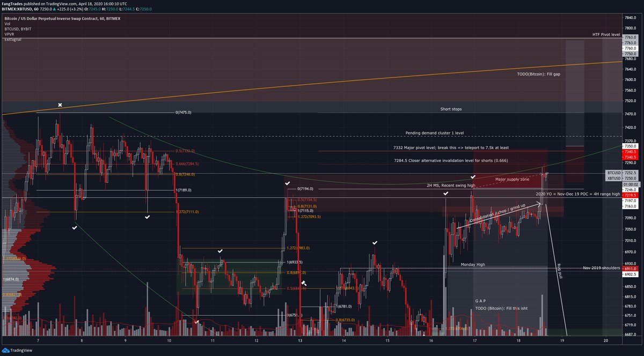Click the 7840.0 value on the price scale
This screenshot has height=356, width=644.
[631, 18]
